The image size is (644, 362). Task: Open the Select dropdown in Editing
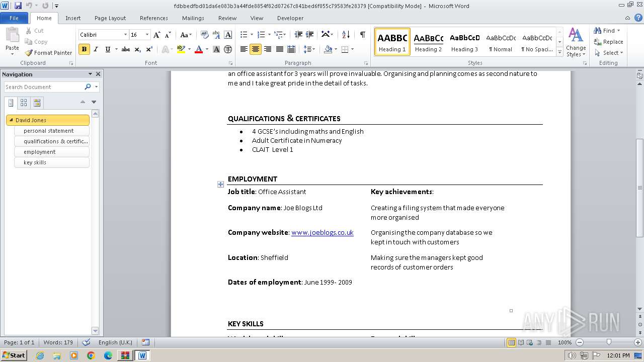pos(608,53)
